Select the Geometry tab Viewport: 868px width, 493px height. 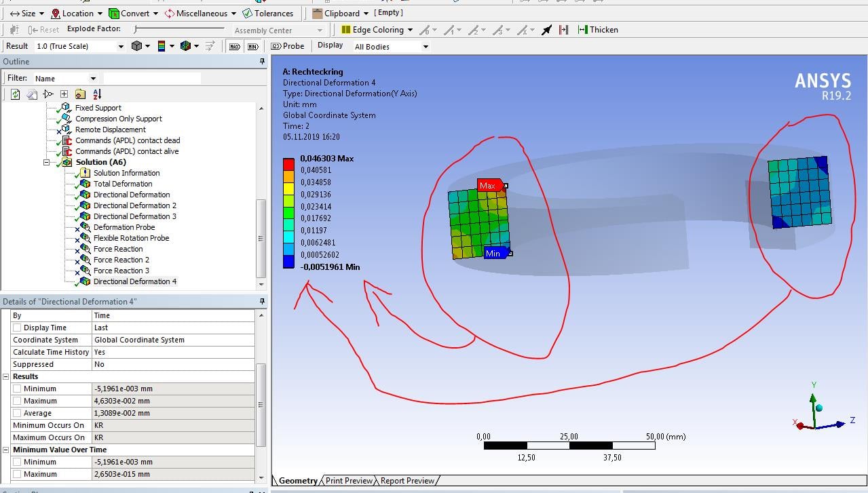[297, 481]
